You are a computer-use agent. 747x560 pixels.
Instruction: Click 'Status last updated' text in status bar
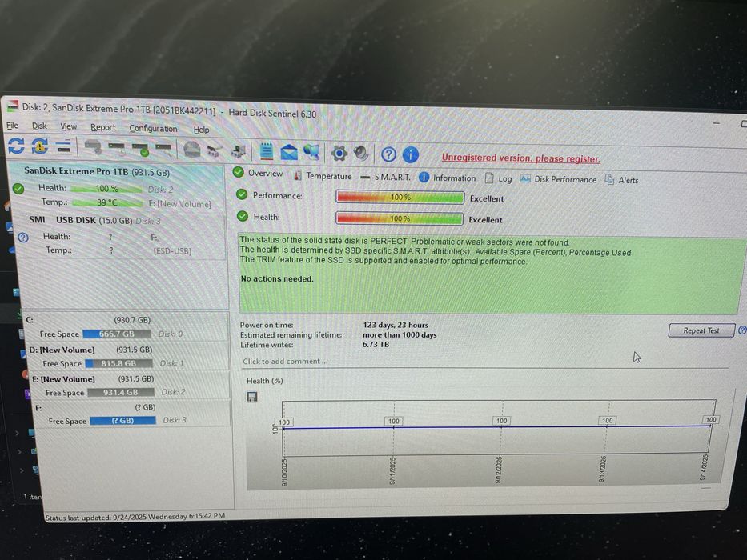[x=135, y=516]
